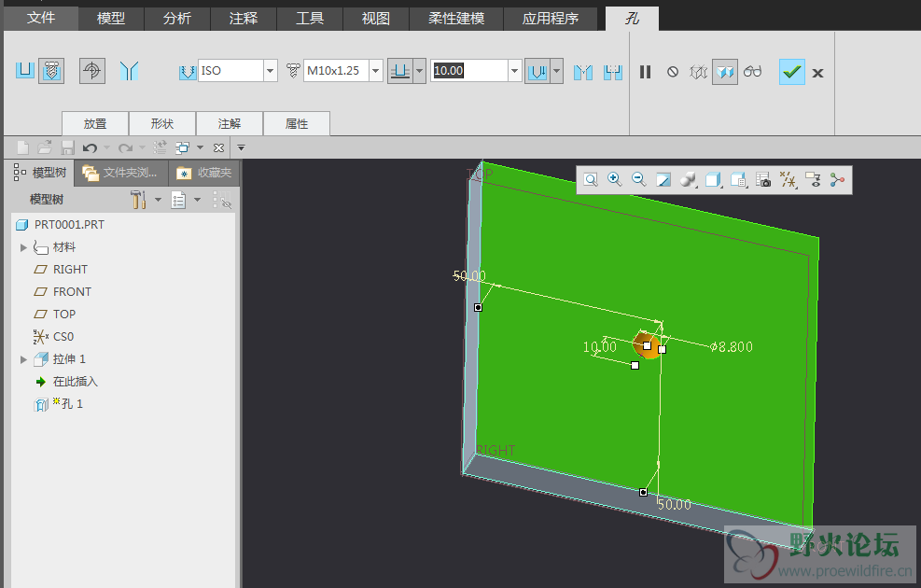Switch to the 模型 ribbon tab

pyautogui.click(x=111, y=19)
